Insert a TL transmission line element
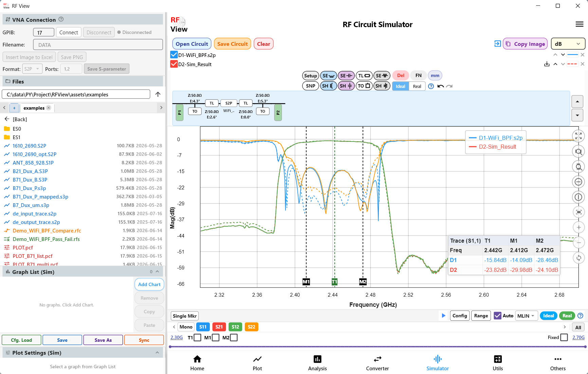The height and width of the screenshot is (374, 588). [364, 76]
